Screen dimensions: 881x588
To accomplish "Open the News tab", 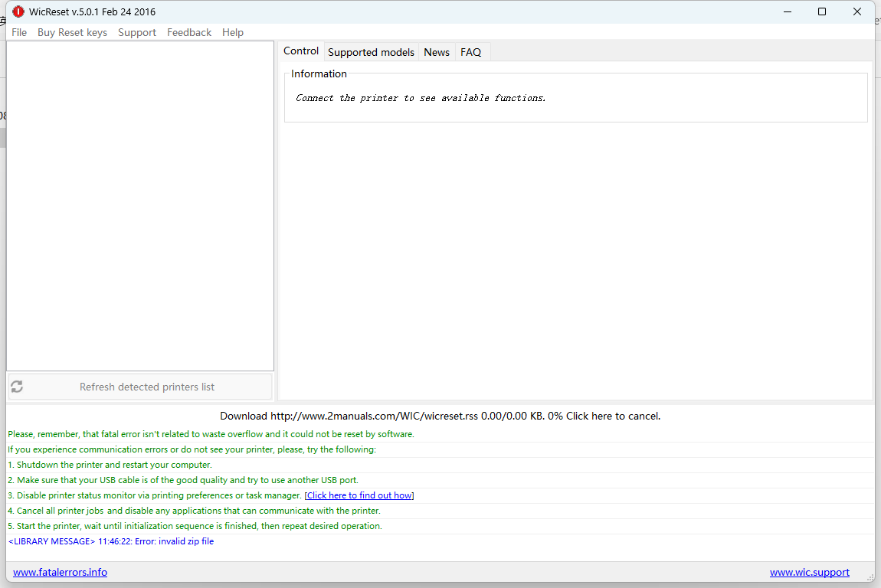I will coord(437,52).
